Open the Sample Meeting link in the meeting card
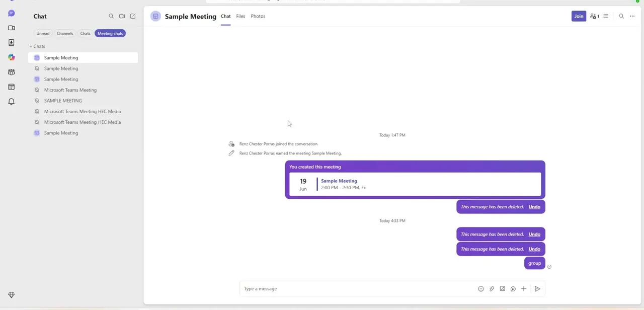The image size is (644, 310). 339,181
